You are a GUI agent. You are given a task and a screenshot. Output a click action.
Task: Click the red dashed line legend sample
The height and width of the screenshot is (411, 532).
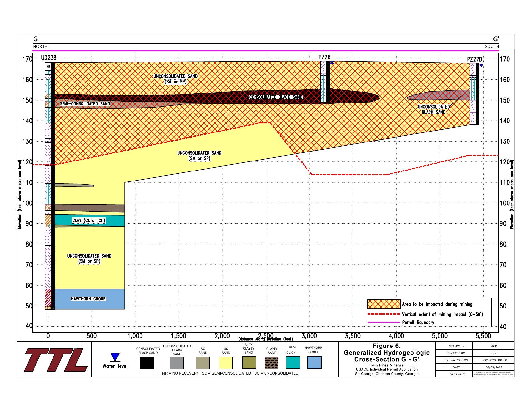point(384,314)
